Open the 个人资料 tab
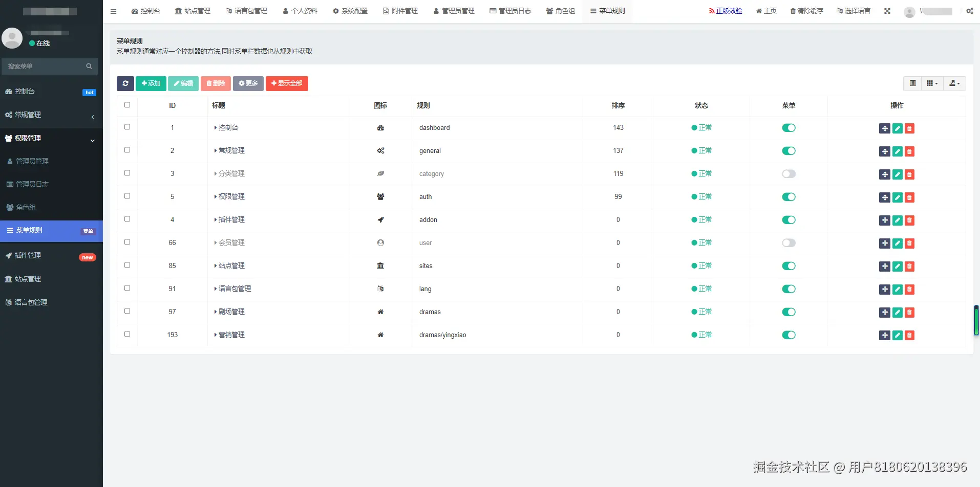Screen dimensions: 980x487 [300, 11]
